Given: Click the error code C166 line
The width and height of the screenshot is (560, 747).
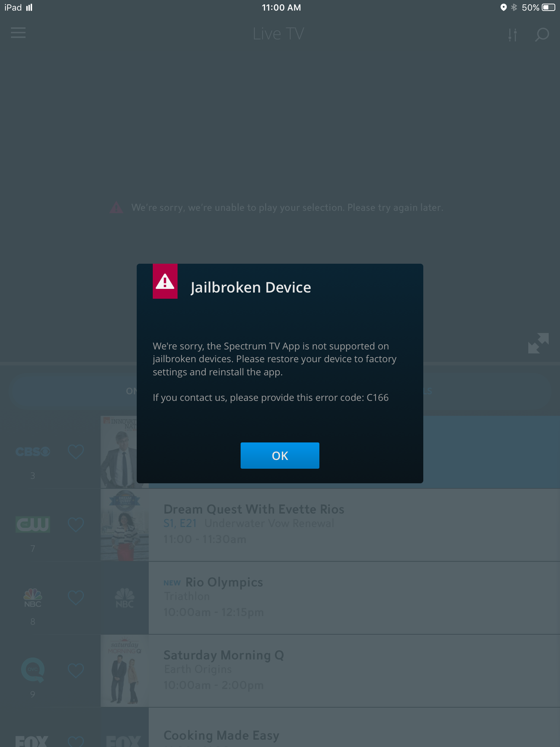Looking at the screenshot, I should (x=271, y=398).
